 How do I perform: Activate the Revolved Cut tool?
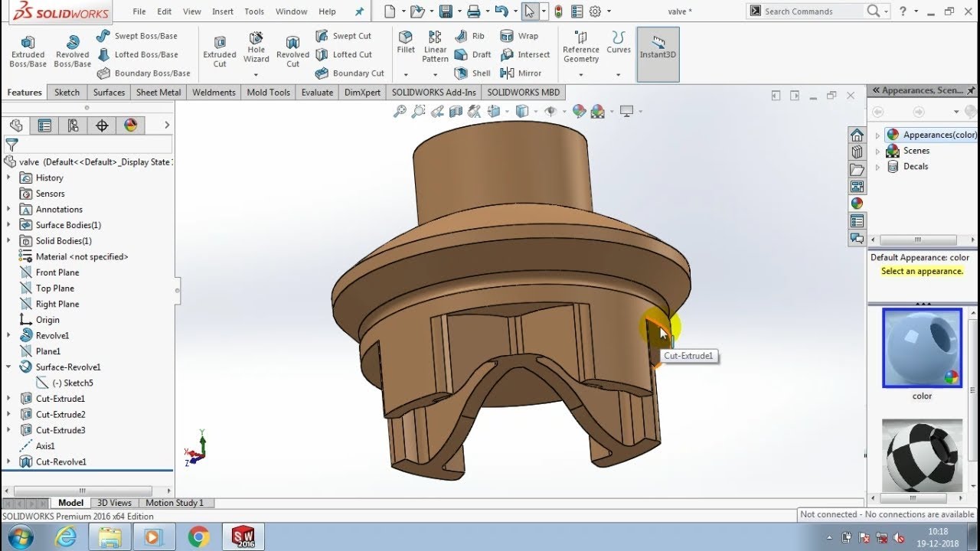pos(292,51)
